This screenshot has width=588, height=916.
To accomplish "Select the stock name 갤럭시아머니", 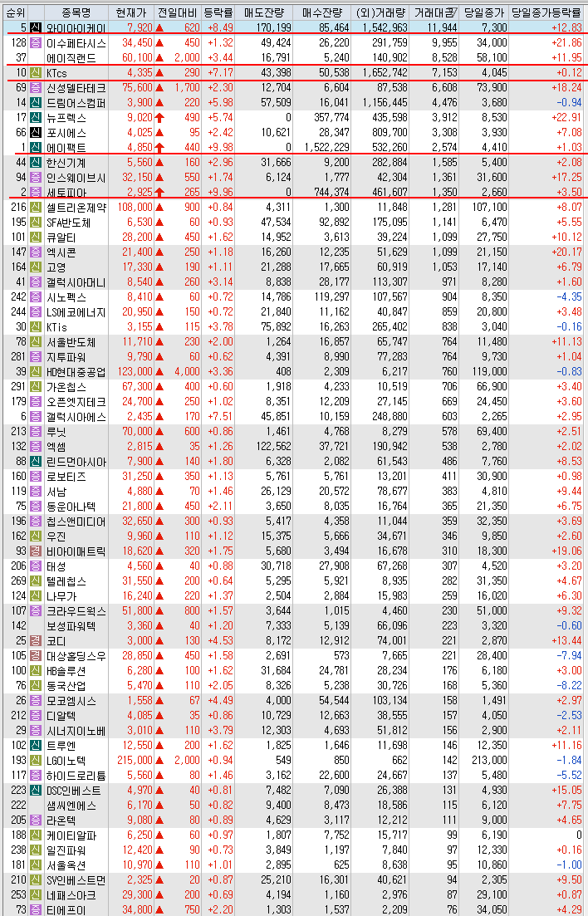I will pos(76,282).
